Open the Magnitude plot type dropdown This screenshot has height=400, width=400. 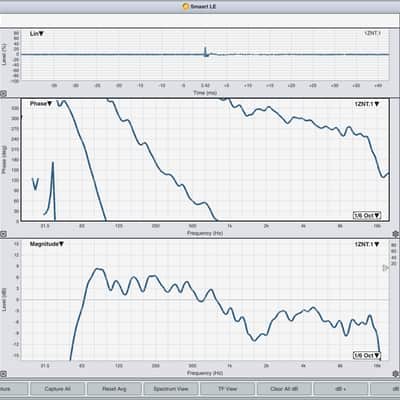(47, 244)
